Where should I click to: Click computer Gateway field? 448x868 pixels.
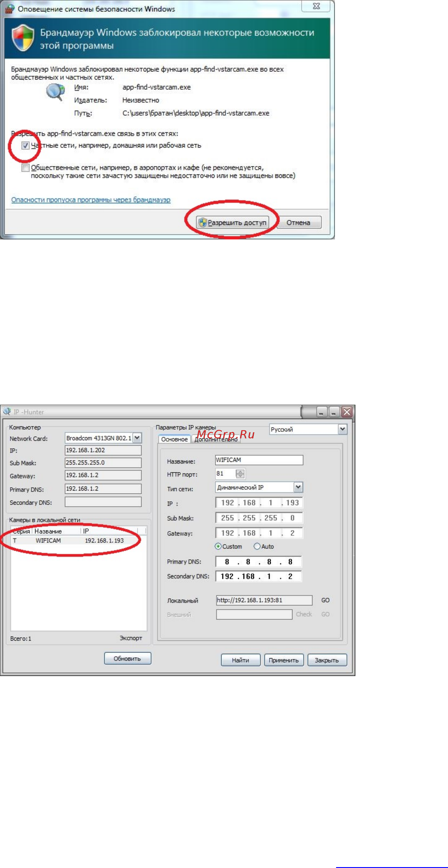click(103, 475)
